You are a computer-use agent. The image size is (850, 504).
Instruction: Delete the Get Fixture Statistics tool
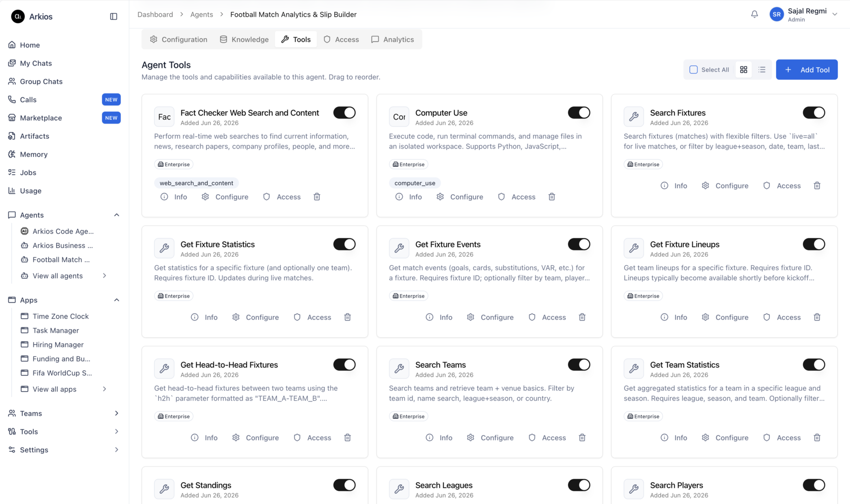[x=347, y=317]
